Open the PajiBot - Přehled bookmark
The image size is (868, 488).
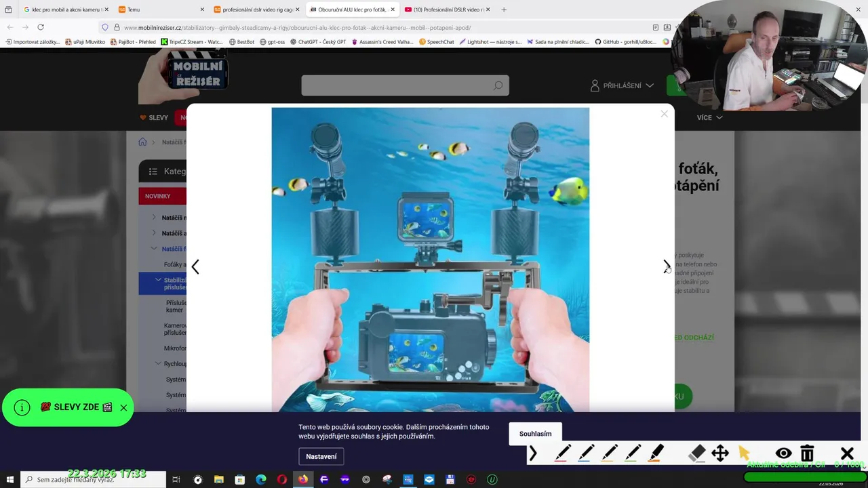click(x=133, y=42)
